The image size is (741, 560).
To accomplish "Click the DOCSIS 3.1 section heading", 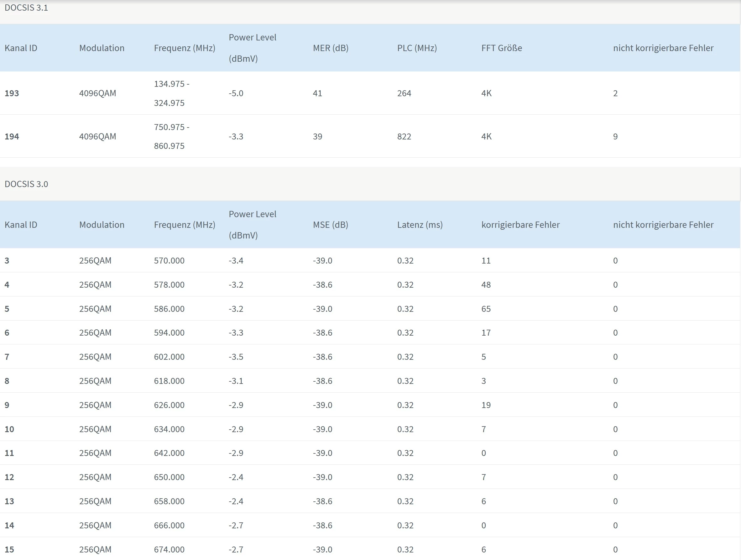I will point(26,8).
